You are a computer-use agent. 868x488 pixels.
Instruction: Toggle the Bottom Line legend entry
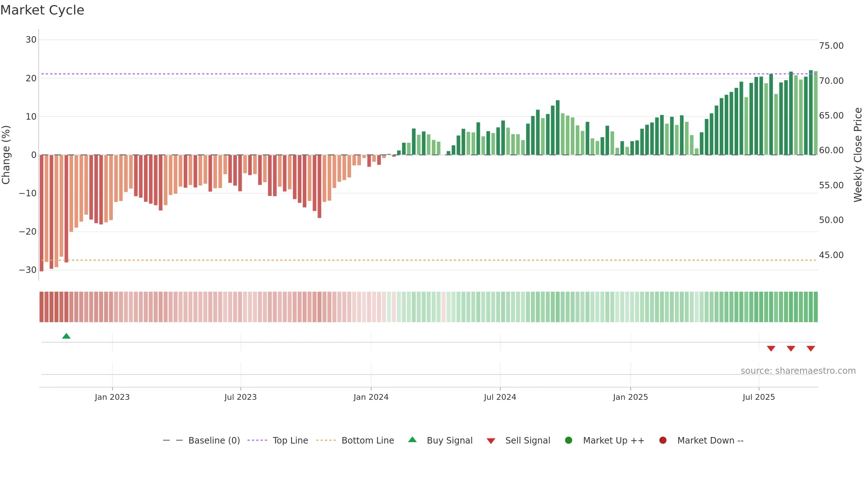[355, 440]
